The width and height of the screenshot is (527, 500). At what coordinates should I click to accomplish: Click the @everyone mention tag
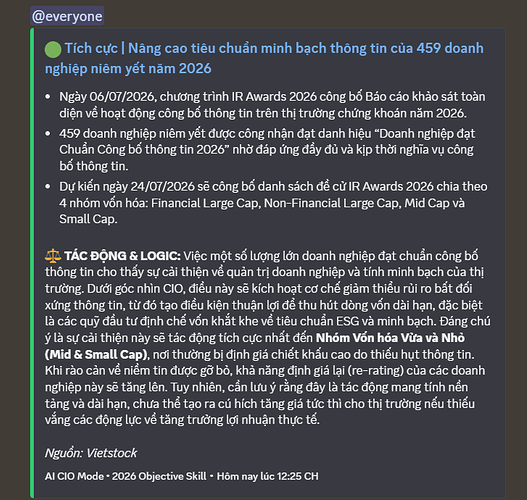coord(67,16)
